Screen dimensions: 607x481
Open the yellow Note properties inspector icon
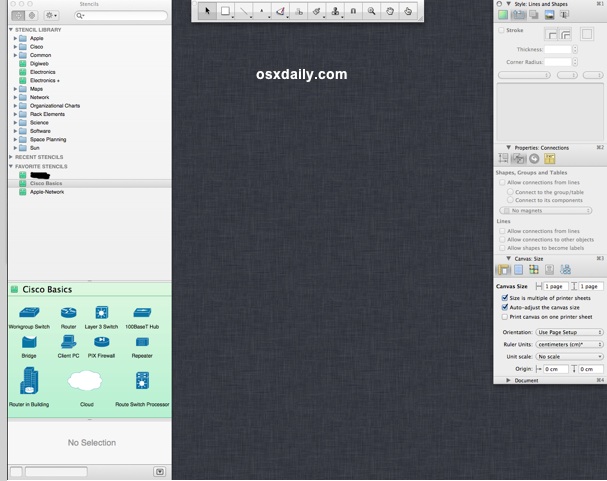[x=550, y=158]
